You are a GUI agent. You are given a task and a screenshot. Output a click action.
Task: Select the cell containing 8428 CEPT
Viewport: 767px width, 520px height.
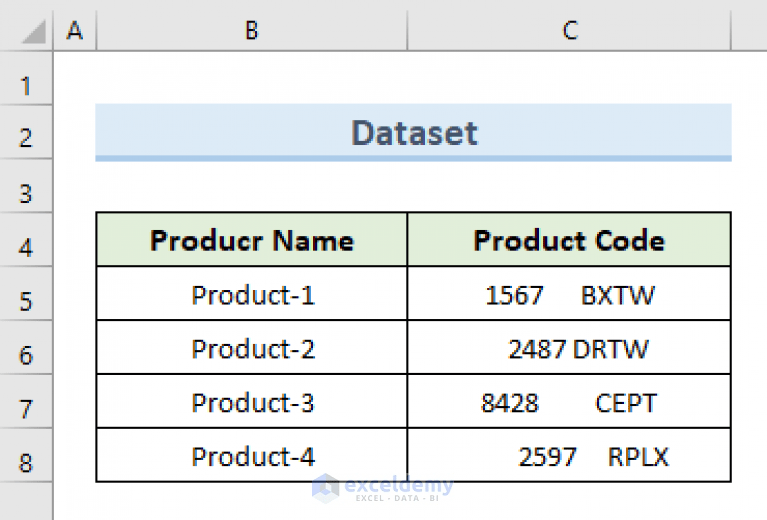(569, 401)
